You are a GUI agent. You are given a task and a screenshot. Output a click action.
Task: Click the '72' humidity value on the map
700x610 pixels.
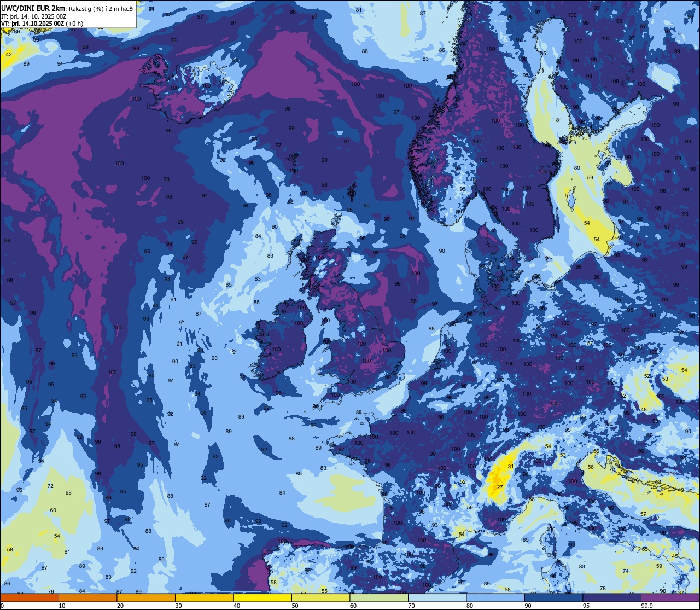[50, 486]
